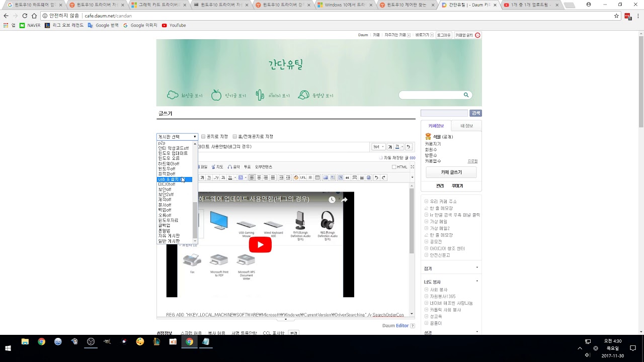644x362 pixels.
Task: Check the '공지로 지정' checkbox
Action: 203,137
